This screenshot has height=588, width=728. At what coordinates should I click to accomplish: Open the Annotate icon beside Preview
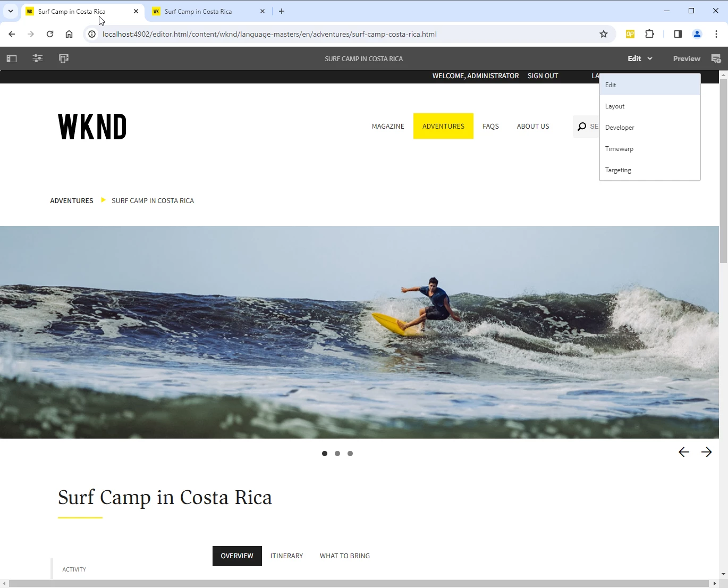pyautogui.click(x=716, y=58)
